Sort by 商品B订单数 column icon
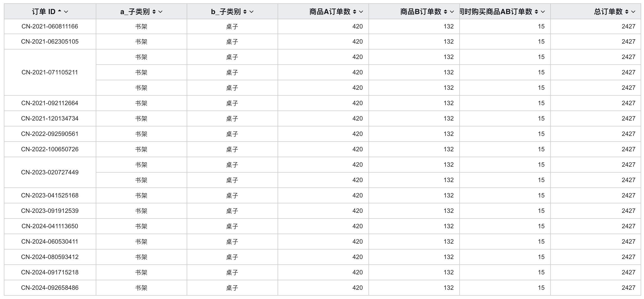 [x=446, y=12]
